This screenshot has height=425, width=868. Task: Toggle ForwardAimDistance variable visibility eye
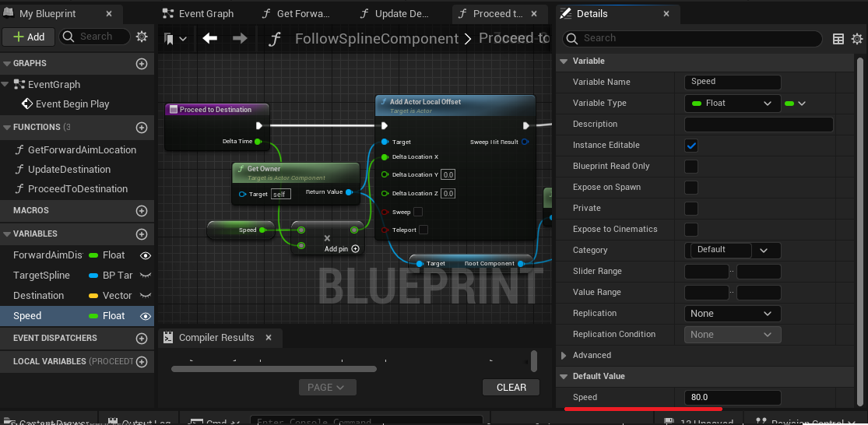pyautogui.click(x=146, y=255)
